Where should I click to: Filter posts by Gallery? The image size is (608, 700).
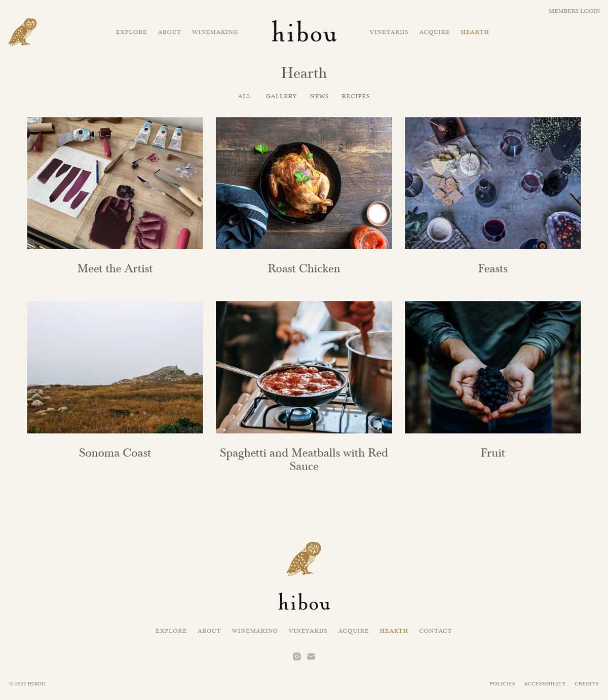[281, 96]
